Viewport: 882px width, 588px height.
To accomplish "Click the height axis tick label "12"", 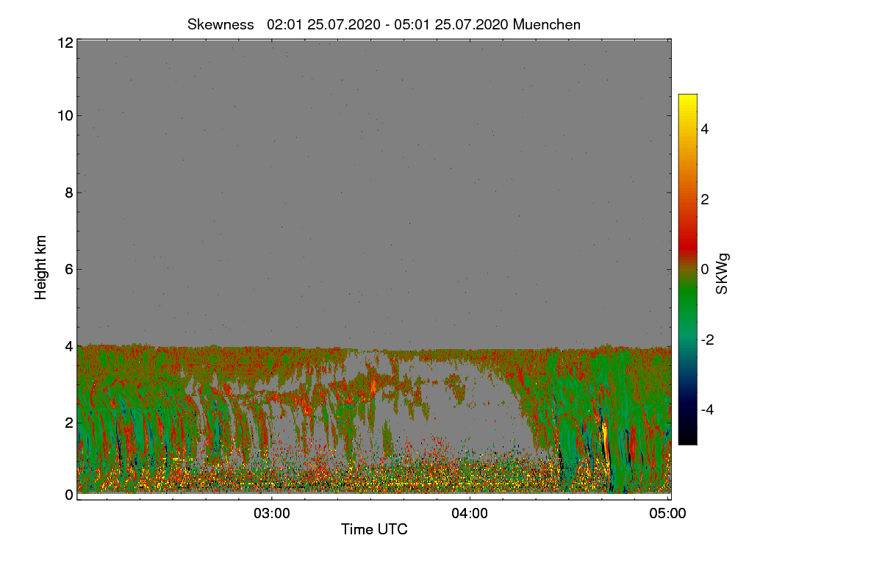I will coord(65,43).
